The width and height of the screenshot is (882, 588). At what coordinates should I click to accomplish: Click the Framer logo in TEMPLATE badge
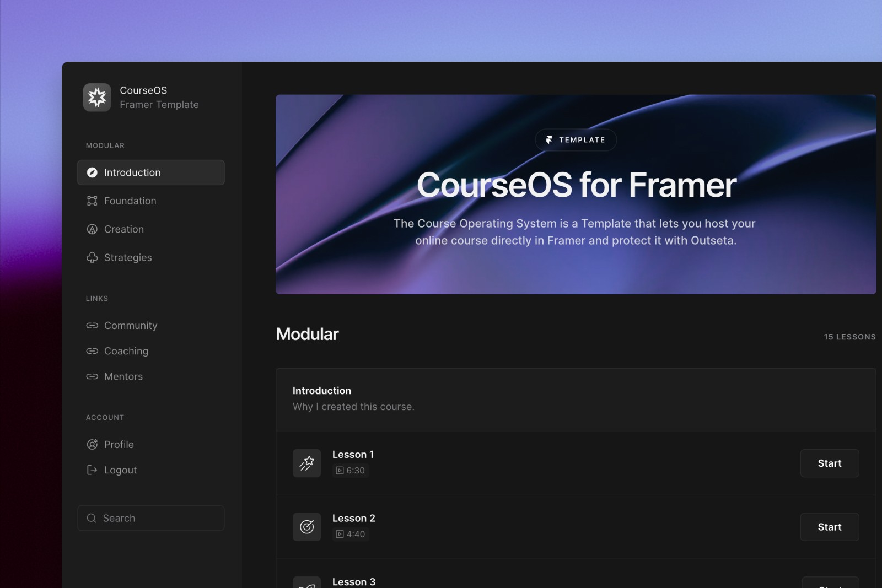[x=549, y=140]
